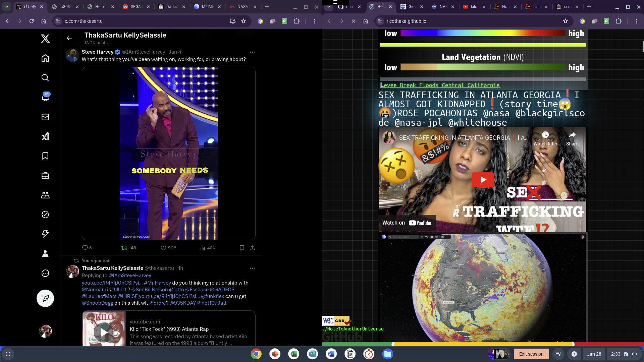Open Premium verified badge icon in sidebar
The image size is (644, 362).
[45, 215]
